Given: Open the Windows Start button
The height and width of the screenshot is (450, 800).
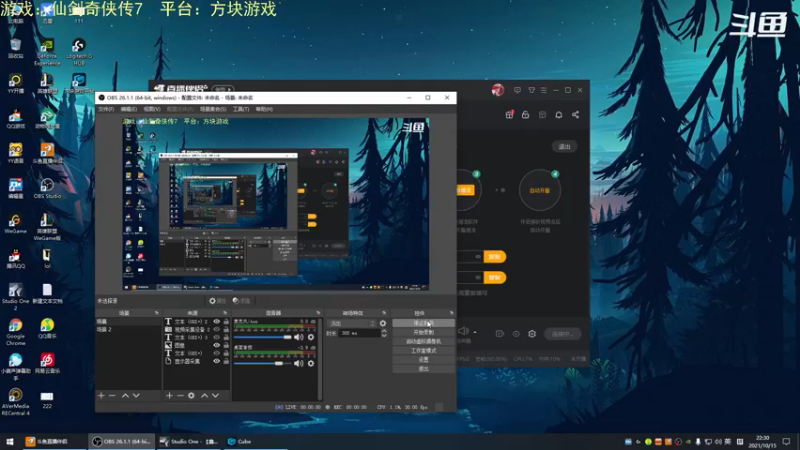Looking at the screenshot, I should [10, 441].
